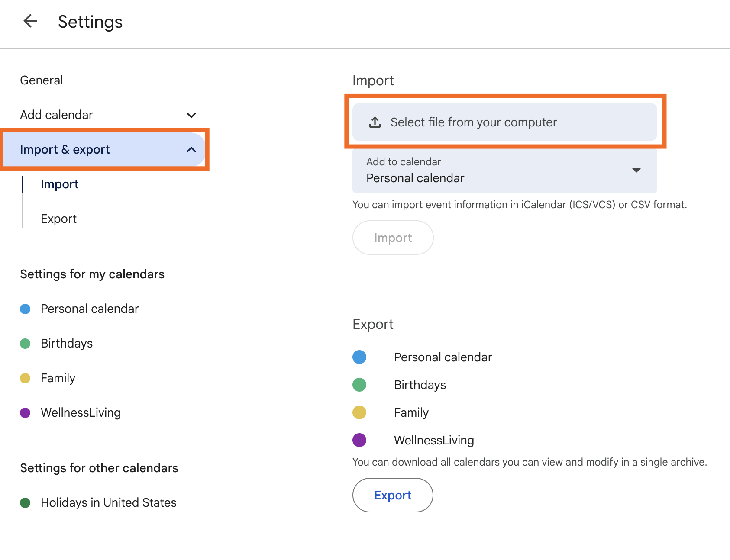
Task: Click the disabled Import button
Action: pos(392,237)
